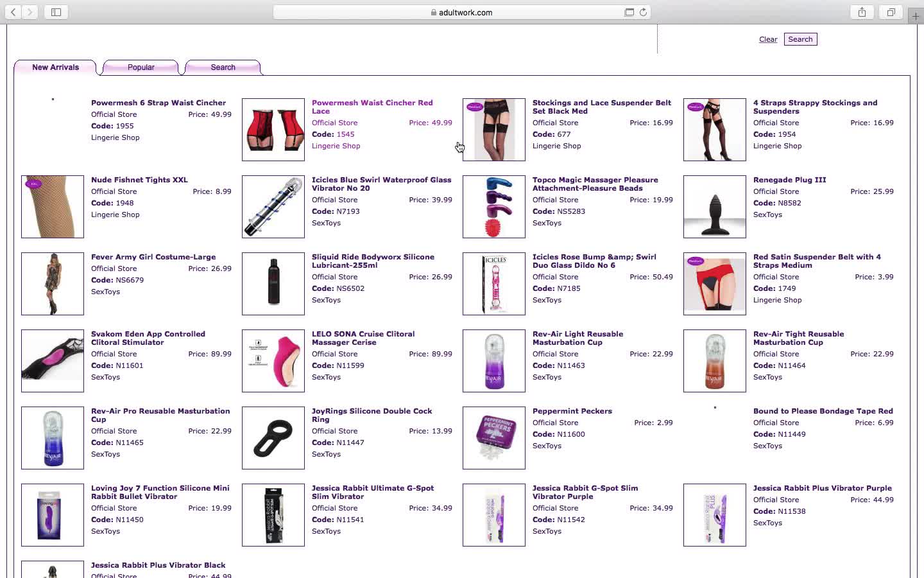
Task: Open 4 Straps Strappy Stockings and Suspenders link
Action: pos(815,107)
